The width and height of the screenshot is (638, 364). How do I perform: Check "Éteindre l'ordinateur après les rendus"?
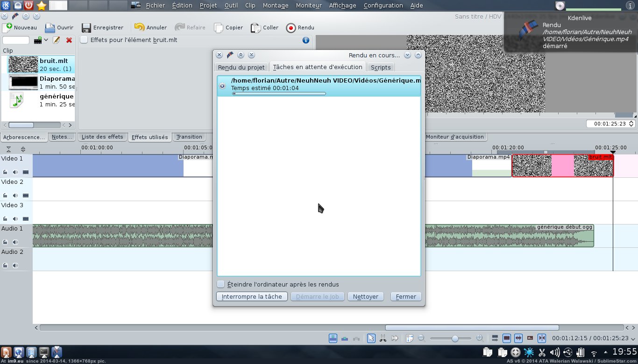click(x=221, y=284)
